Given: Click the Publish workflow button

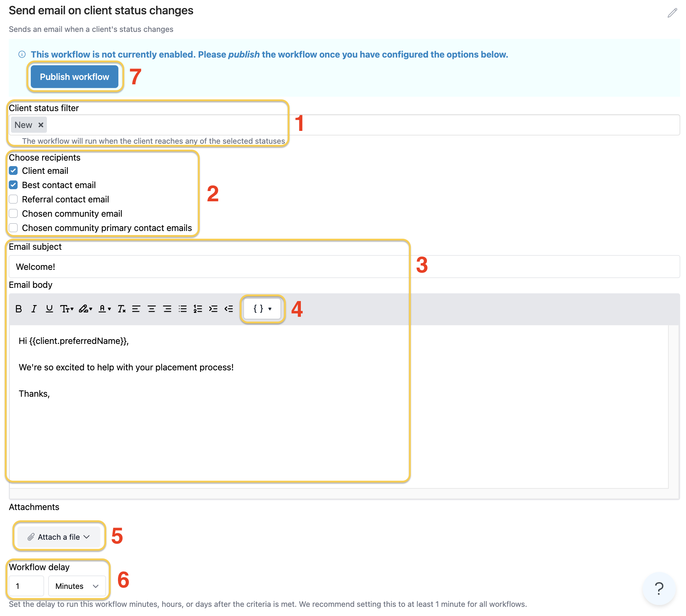Looking at the screenshot, I should tap(74, 77).
